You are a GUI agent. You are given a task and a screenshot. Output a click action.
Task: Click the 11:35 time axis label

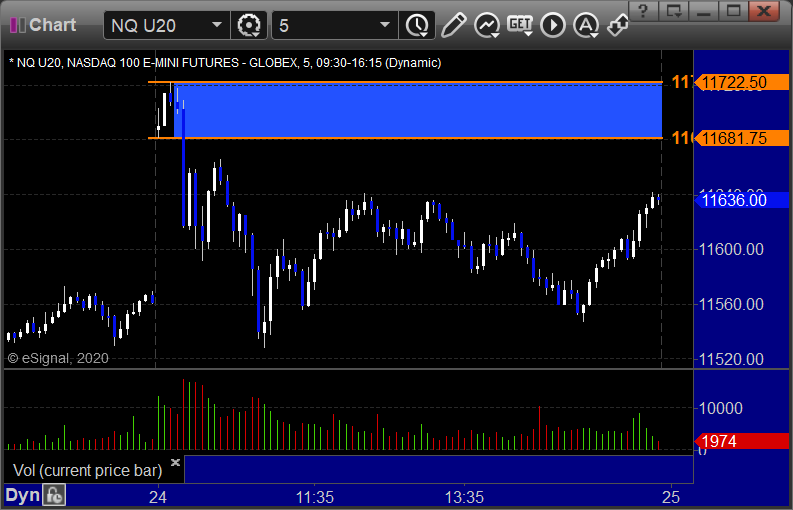(x=315, y=497)
